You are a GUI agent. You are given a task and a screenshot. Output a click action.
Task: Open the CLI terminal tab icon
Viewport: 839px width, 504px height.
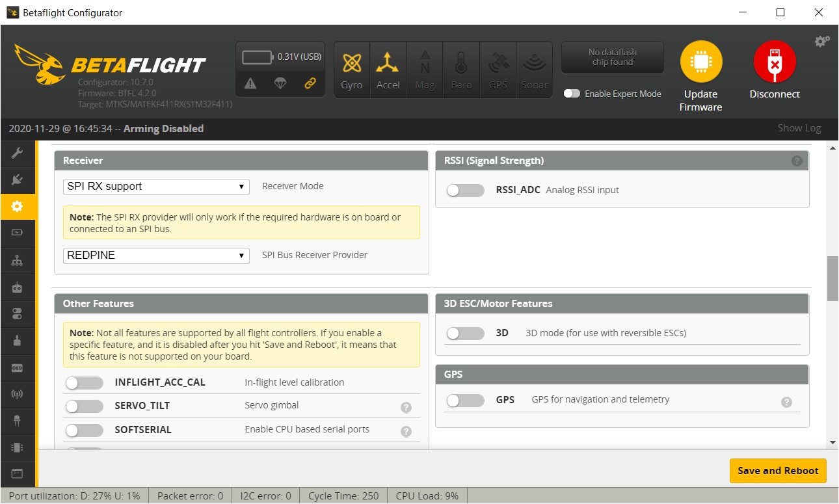tap(18, 474)
